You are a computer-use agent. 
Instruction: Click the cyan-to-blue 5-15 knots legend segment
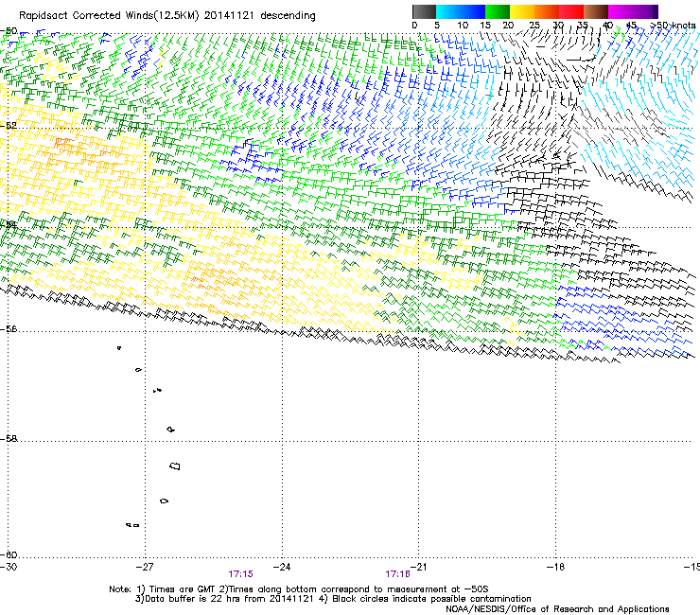[461, 11]
